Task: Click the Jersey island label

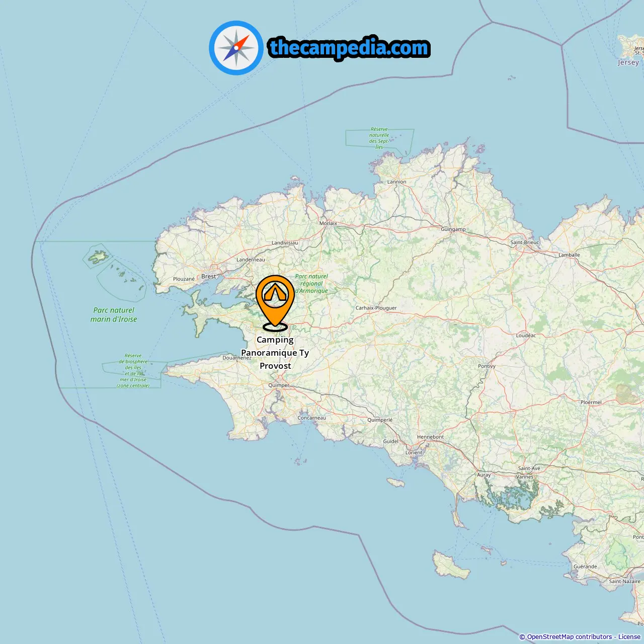Action: 628,62
